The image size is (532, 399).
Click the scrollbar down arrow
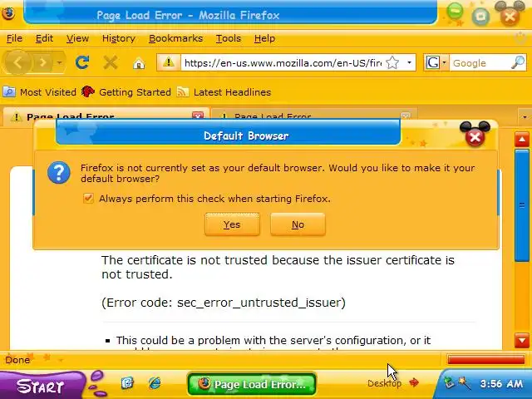tap(522, 340)
